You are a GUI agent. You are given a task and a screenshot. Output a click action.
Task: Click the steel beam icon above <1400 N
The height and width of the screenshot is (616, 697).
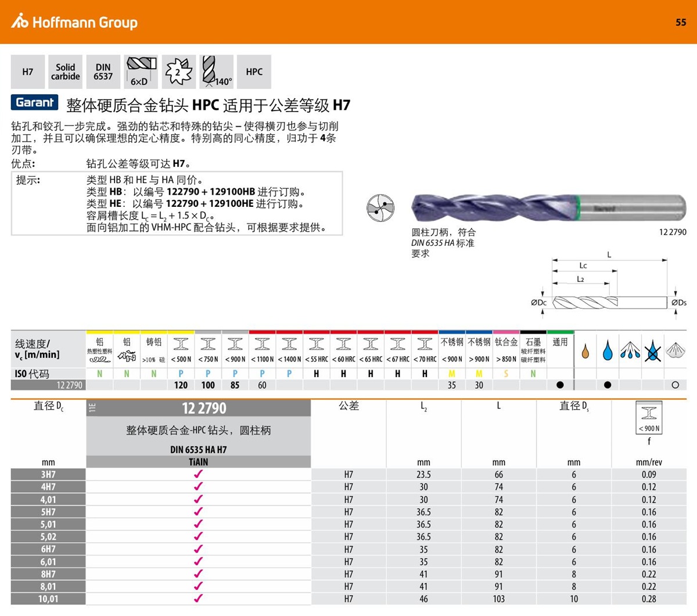click(289, 343)
